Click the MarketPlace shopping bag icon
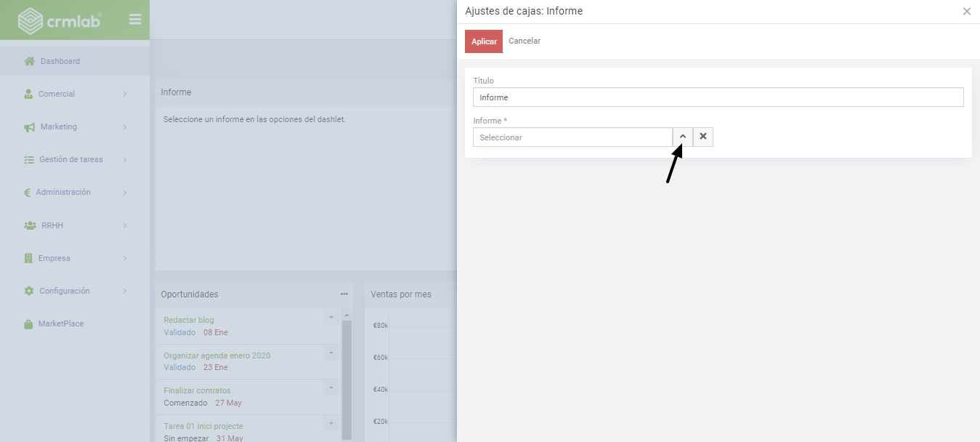This screenshot has width=980, height=442. [x=29, y=324]
